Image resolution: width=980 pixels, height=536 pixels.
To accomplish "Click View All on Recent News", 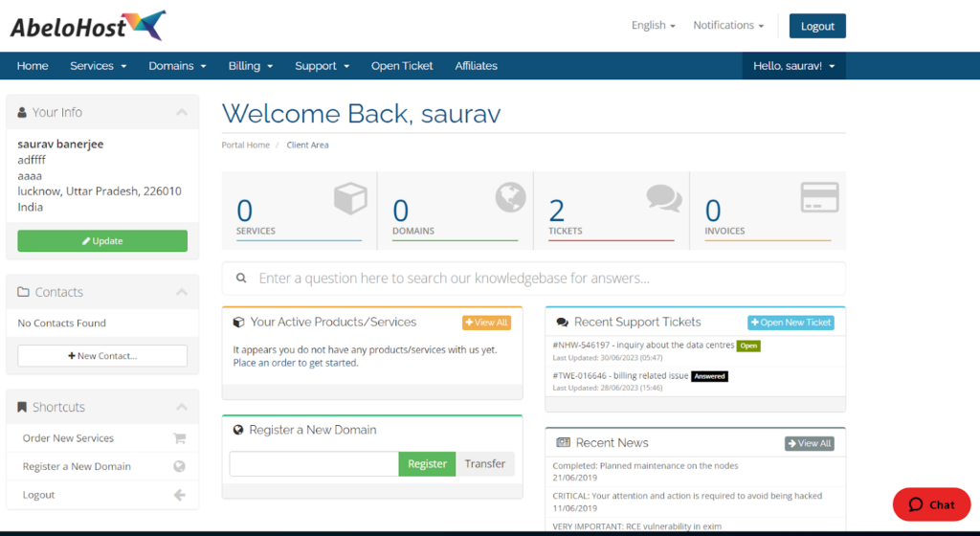I will [810, 443].
